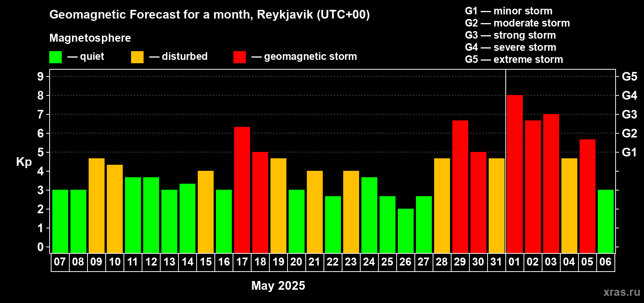Click date cell '29' on the date axis

click(460, 262)
